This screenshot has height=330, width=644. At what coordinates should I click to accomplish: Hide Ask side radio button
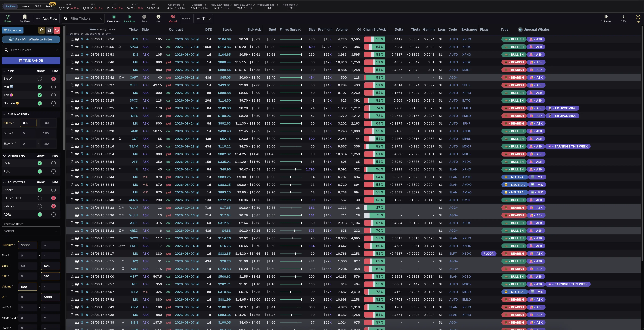coord(53,95)
